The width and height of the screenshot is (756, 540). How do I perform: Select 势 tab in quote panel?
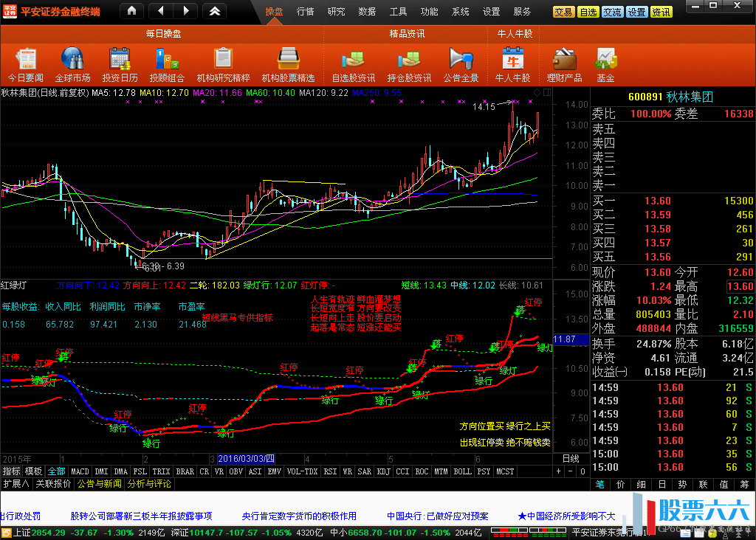point(682,485)
